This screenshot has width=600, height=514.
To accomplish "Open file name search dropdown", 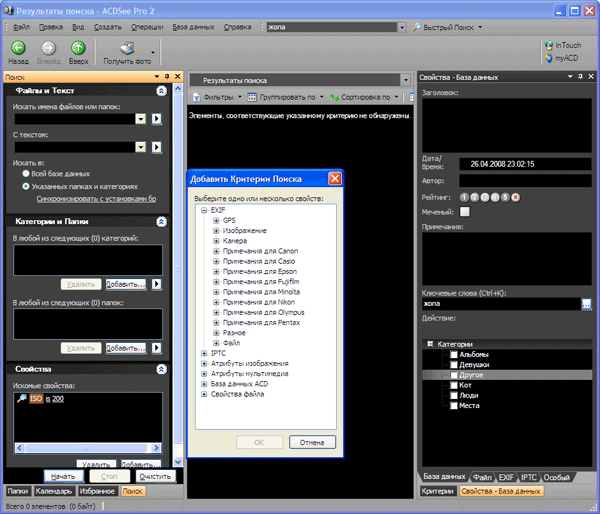I will [x=140, y=119].
